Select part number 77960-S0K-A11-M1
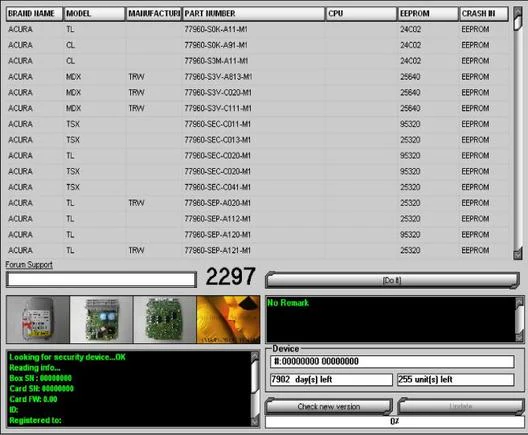 click(x=216, y=29)
